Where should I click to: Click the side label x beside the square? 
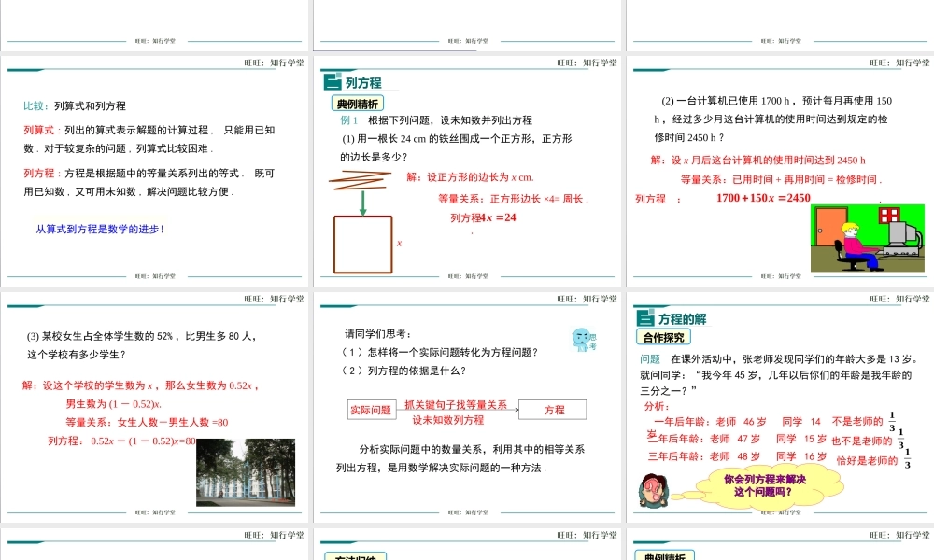tap(399, 243)
